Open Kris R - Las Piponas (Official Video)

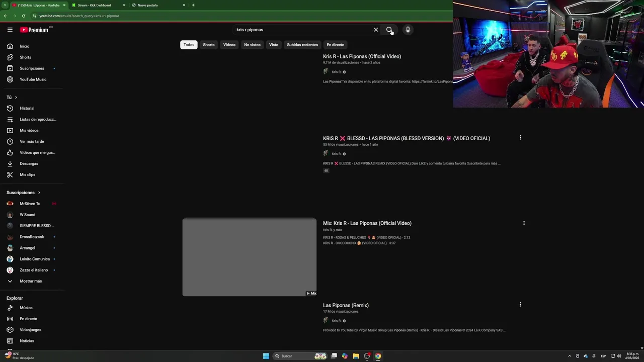pyautogui.click(x=362, y=56)
